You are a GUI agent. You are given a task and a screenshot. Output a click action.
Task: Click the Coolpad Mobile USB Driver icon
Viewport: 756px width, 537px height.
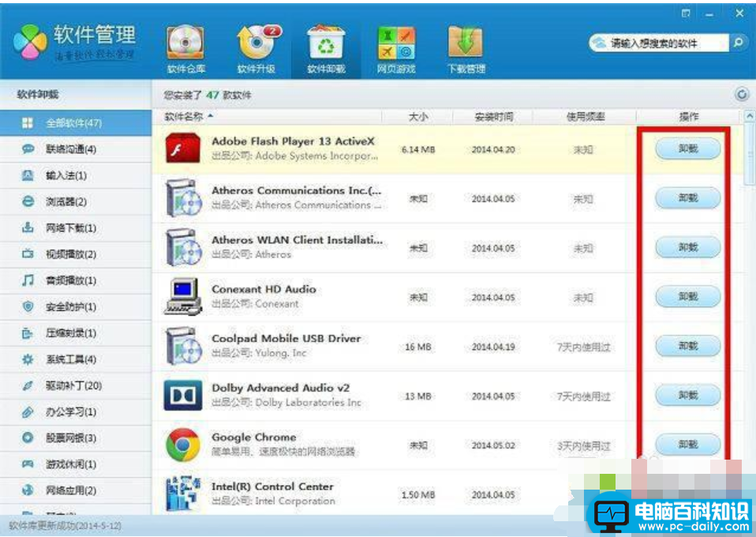(x=183, y=347)
